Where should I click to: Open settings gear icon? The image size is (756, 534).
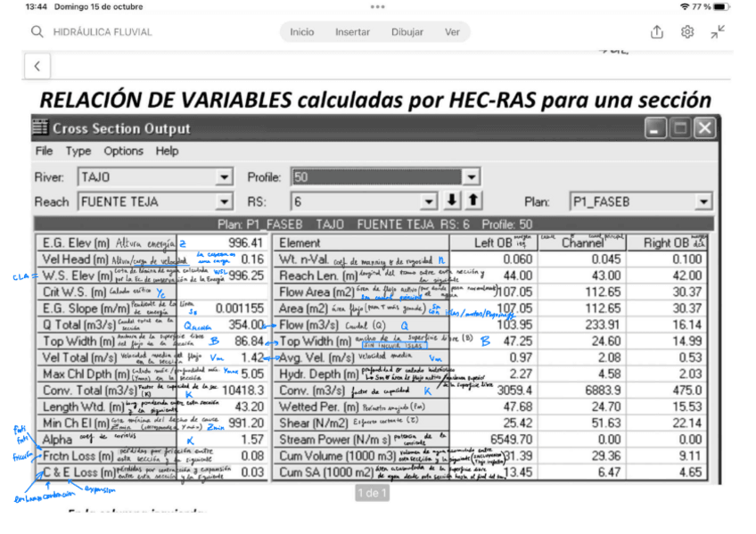pos(687,32)
